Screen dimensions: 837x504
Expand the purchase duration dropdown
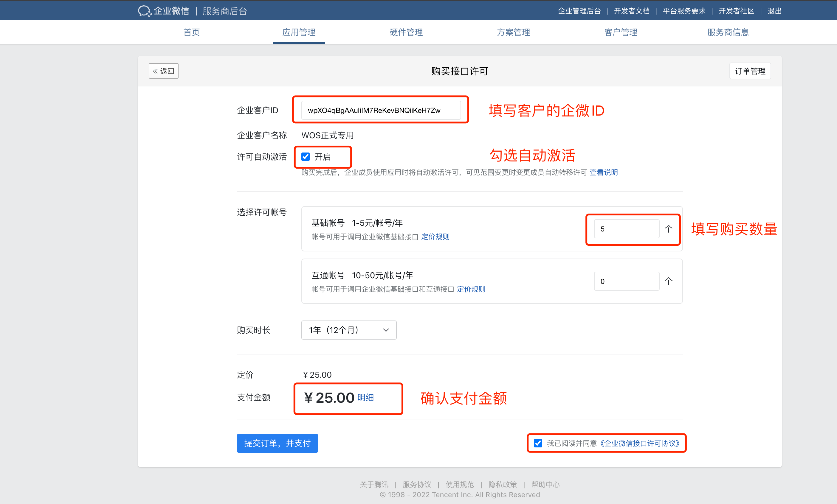(x=348, y=330)
